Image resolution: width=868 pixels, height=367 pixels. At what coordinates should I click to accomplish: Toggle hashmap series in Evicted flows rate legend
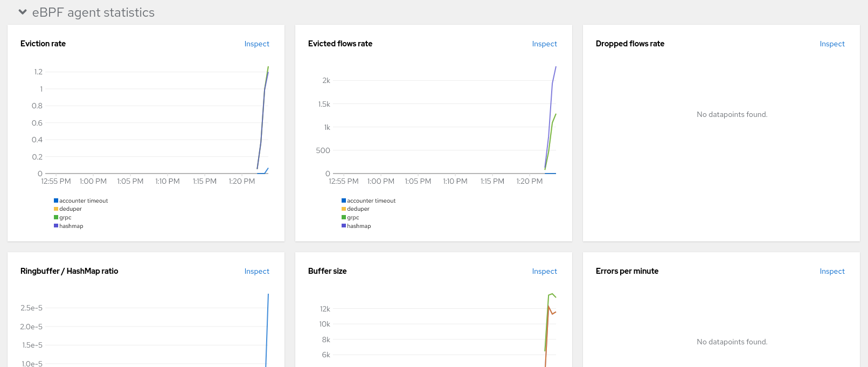coord(359,226)
